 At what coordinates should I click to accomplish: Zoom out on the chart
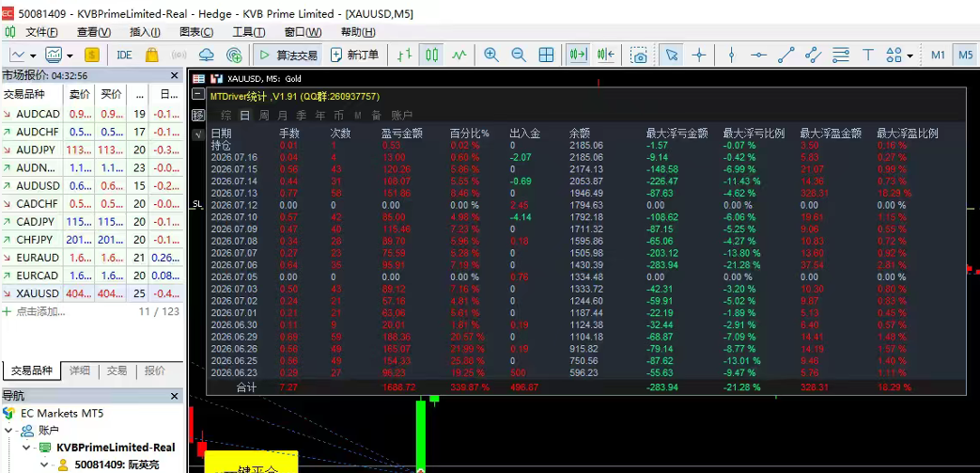click(x=519, y=55)
